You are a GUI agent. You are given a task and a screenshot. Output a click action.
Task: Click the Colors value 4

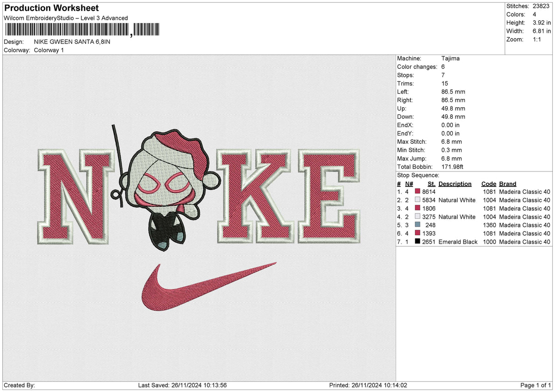click(535, 14)
